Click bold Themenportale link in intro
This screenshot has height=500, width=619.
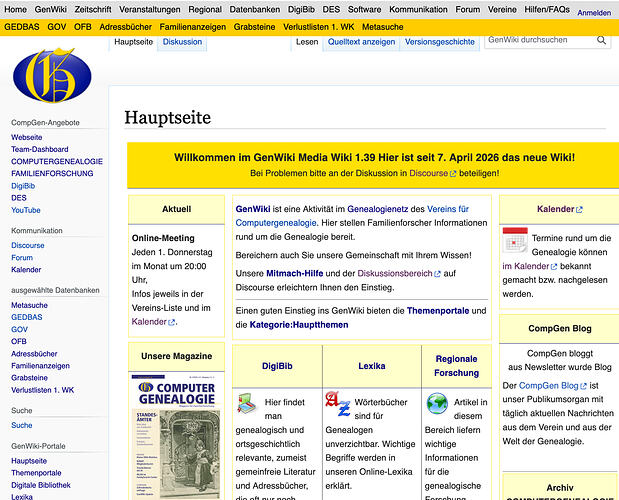click(x=438, y=311)
